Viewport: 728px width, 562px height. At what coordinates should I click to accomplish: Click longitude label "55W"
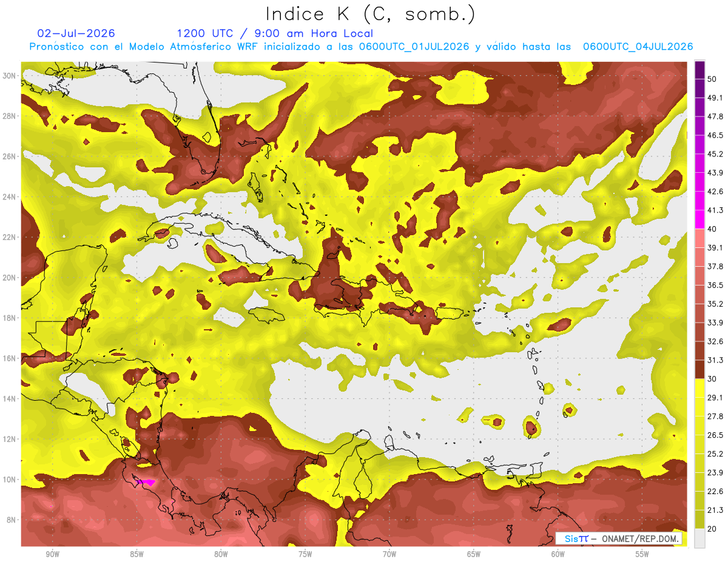tap(642, 554)
